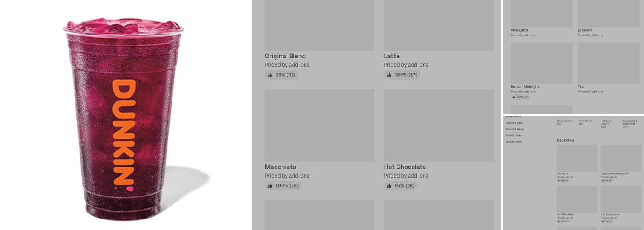Click the Original Blend Iced Coffee rating badge

click(607, 180)
